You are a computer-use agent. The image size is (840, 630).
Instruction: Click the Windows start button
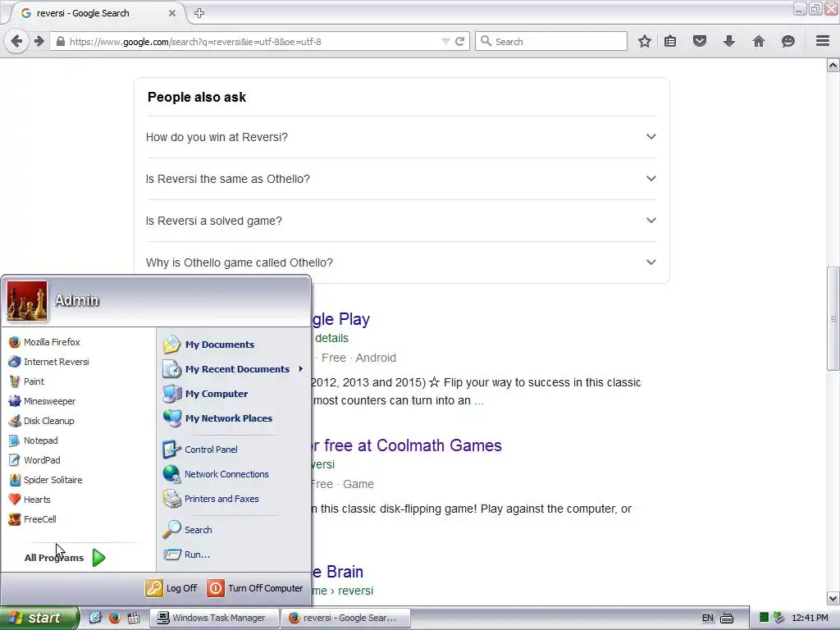click(39, 618)
